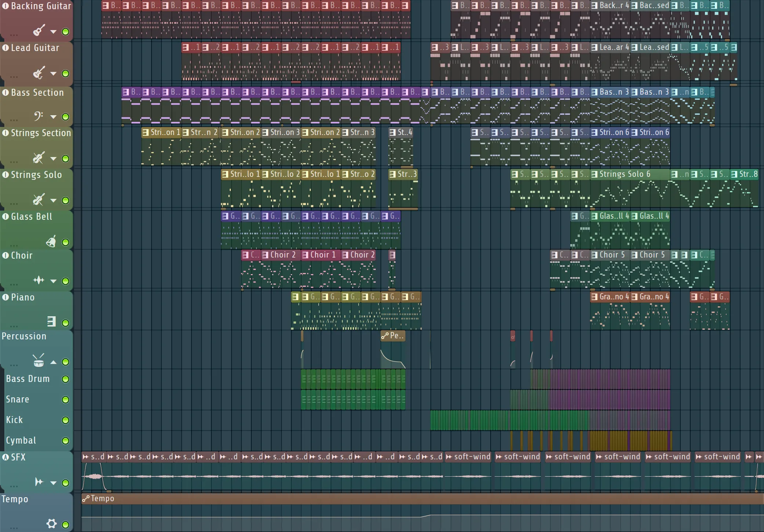Mute the Lead Guitar track with green light
The image size is (764, 532).
[66, 74]
